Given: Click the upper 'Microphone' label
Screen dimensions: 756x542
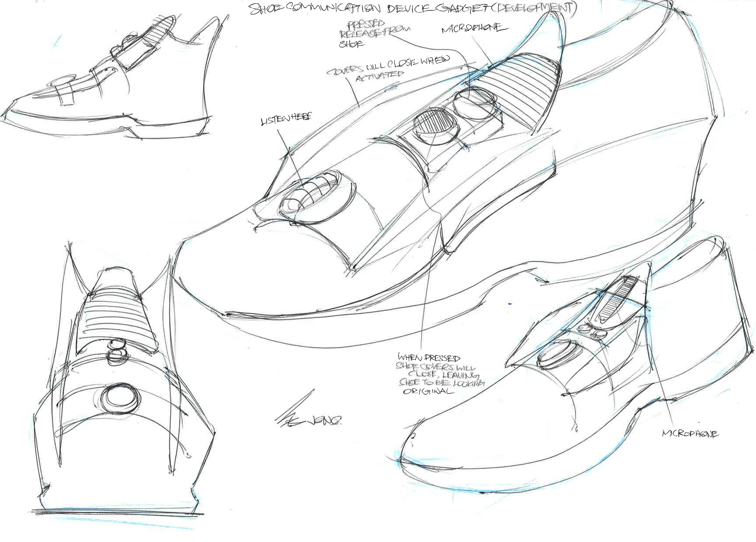Looking at the screenshot, I should pos(475,29).
